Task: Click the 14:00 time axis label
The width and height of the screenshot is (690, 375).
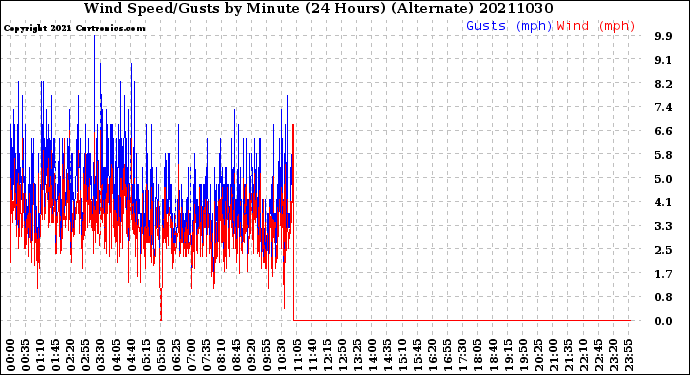Action: 372,355
